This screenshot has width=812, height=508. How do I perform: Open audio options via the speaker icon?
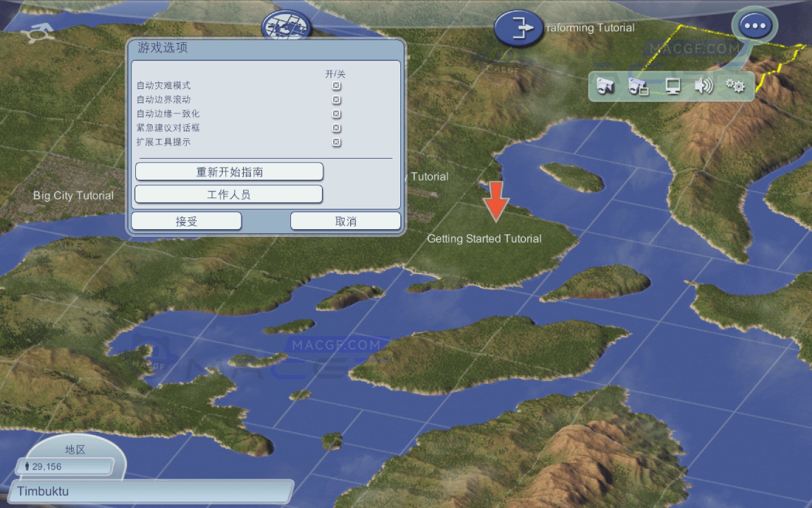coord(704,86)
